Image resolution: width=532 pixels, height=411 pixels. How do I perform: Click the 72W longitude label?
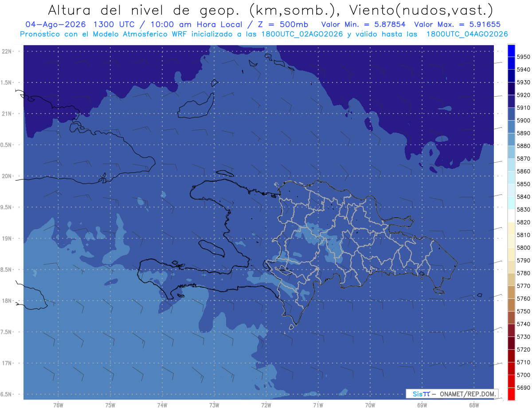tap(266, 405)
